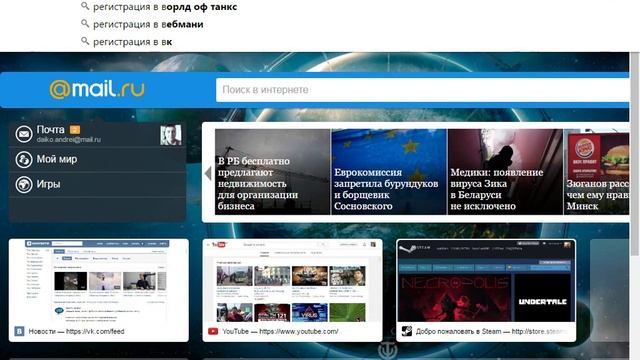640x360 pixels.
Task: Open the Steam store thumbnail
Action: coord(486,281)
